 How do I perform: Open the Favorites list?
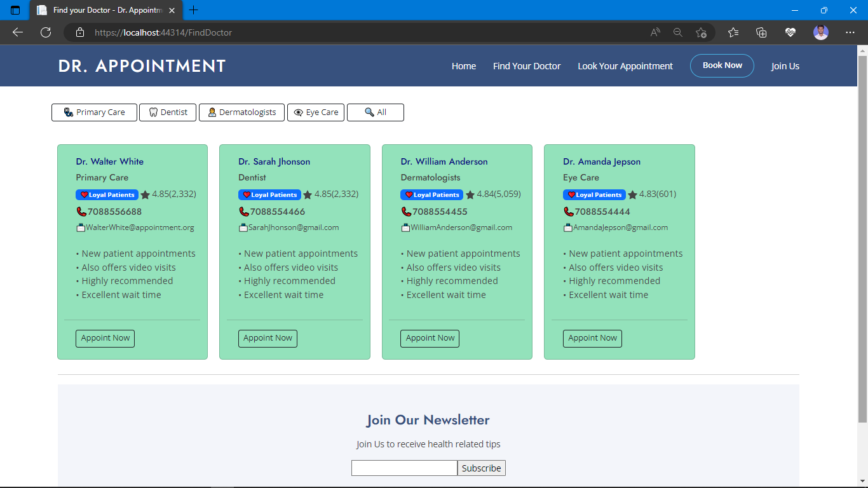pyautogui.click(x=733, y=32)
